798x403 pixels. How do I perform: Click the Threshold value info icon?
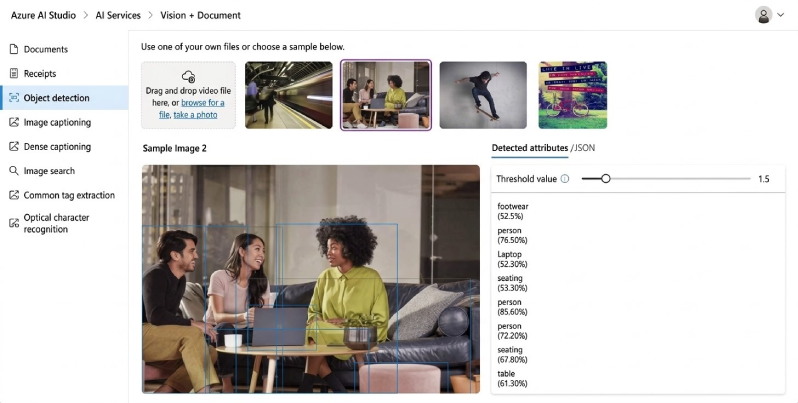(565, 179)
